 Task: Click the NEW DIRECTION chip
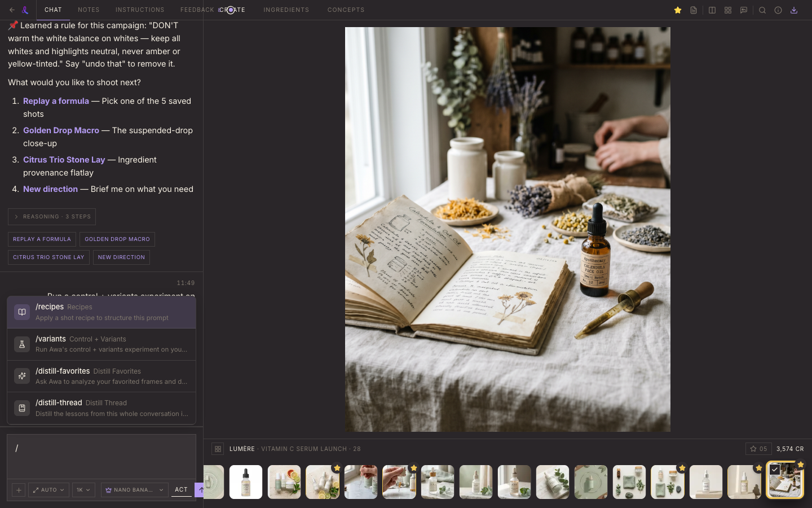[121, 257]
